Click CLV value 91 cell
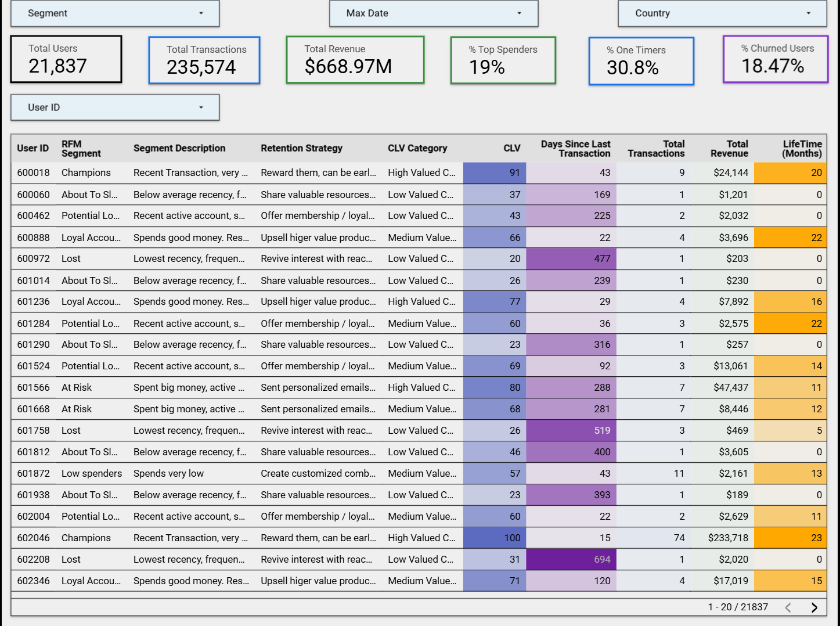 click(x=495, y=172)
